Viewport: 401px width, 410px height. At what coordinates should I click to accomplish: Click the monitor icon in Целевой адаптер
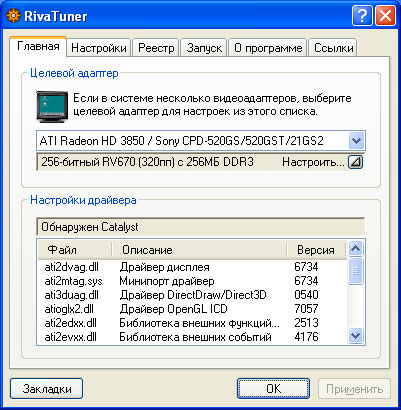pyautogui.click(x=52, y=107)
